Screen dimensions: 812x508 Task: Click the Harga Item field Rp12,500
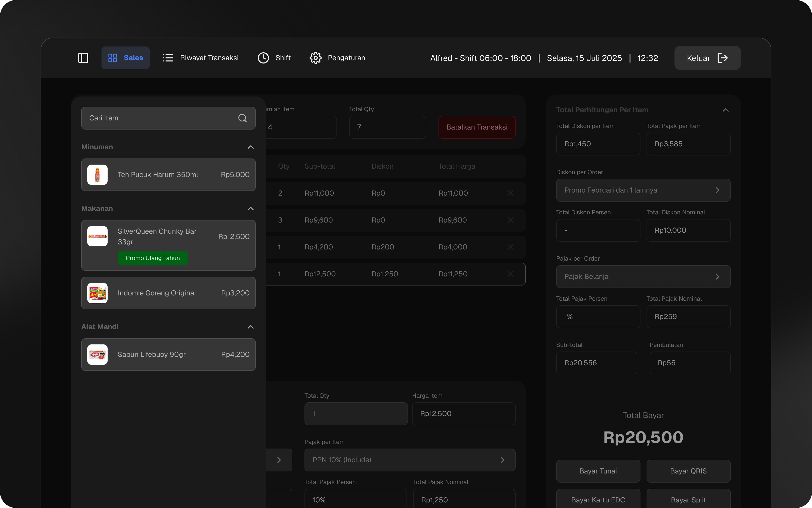click(464, 414)
